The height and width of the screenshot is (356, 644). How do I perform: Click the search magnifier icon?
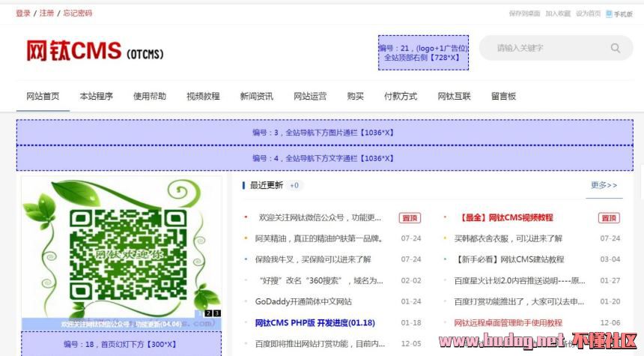click(616, 48)
